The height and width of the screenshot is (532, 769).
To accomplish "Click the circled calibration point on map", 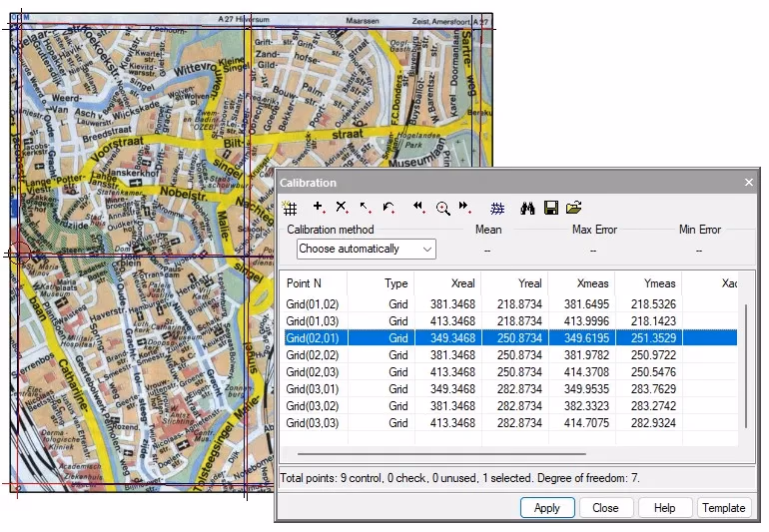I will [19, 254].
